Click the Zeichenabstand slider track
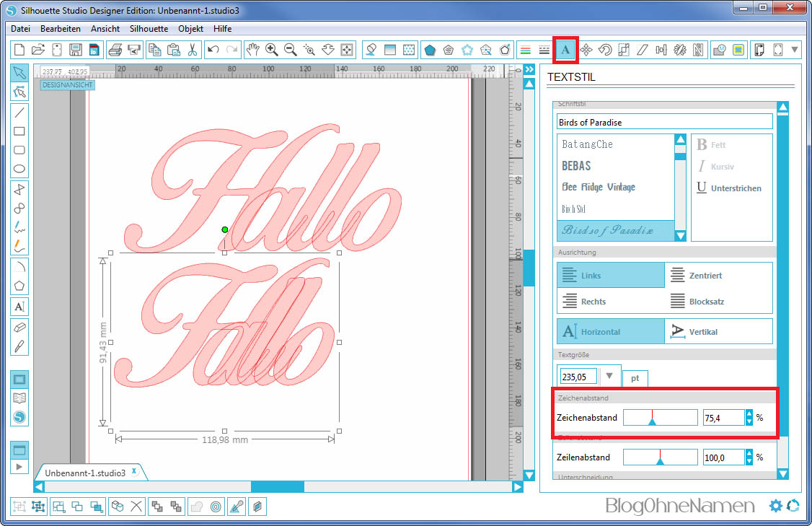The width and height of the screenshot is (812, 526). (x=660, y=417)
